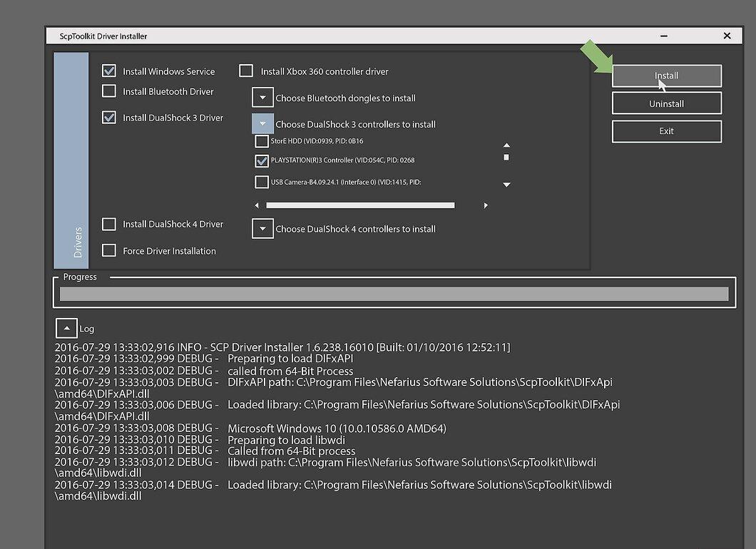Click the Uninstall button

[x=667, y=103]
